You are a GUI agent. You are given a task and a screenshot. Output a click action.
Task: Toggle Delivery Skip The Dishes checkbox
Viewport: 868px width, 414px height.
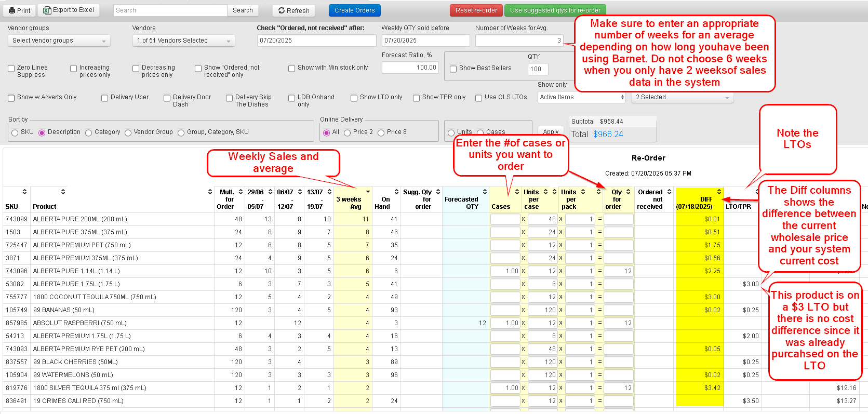[229, 98]
